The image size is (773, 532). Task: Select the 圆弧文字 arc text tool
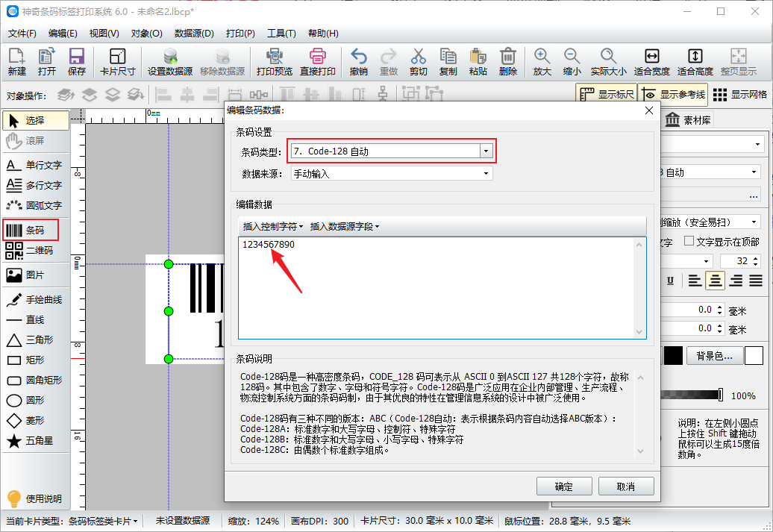coord(36,206)
